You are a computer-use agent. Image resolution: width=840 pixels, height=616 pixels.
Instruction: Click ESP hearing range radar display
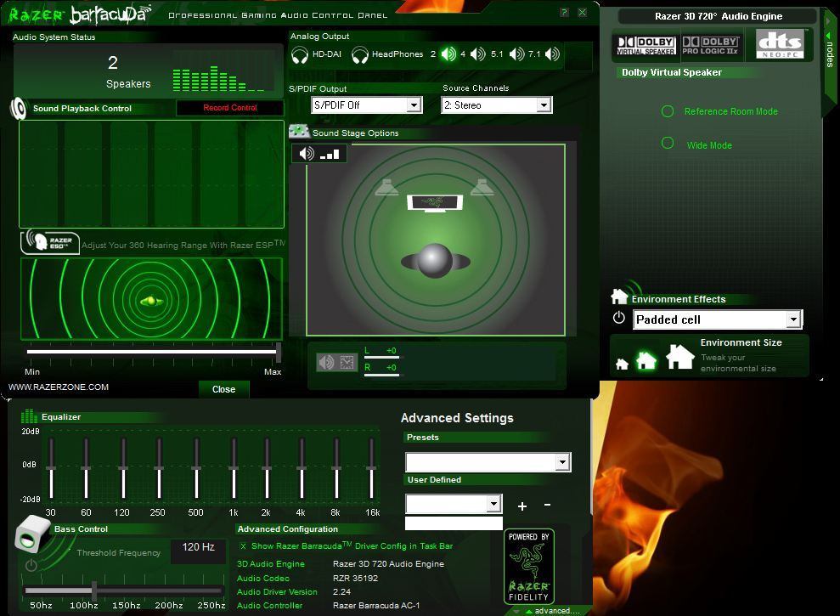pyautogui.click(x=151, y=299)
